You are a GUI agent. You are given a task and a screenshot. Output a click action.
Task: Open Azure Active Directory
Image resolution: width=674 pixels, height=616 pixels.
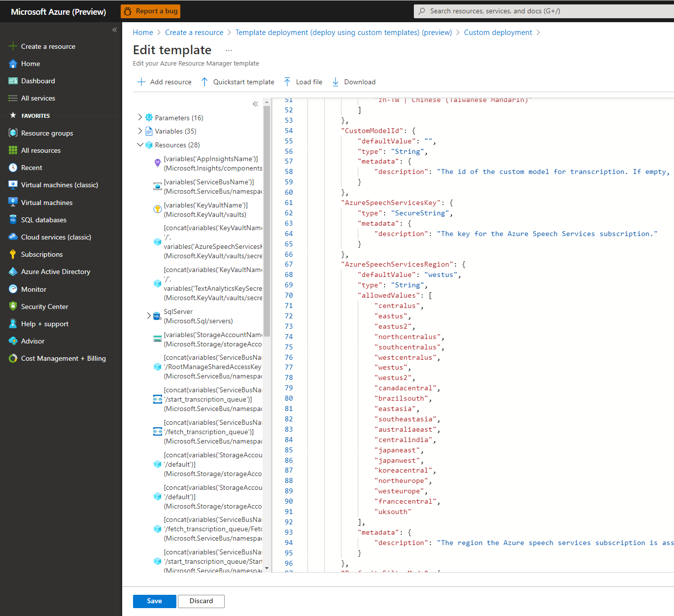pyautogui.click(x=55, y=272)
